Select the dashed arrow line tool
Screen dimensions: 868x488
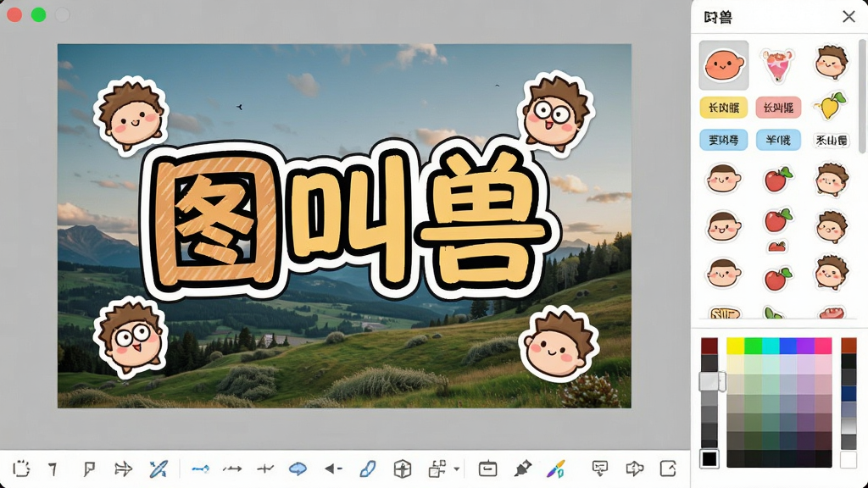point(232,469)
